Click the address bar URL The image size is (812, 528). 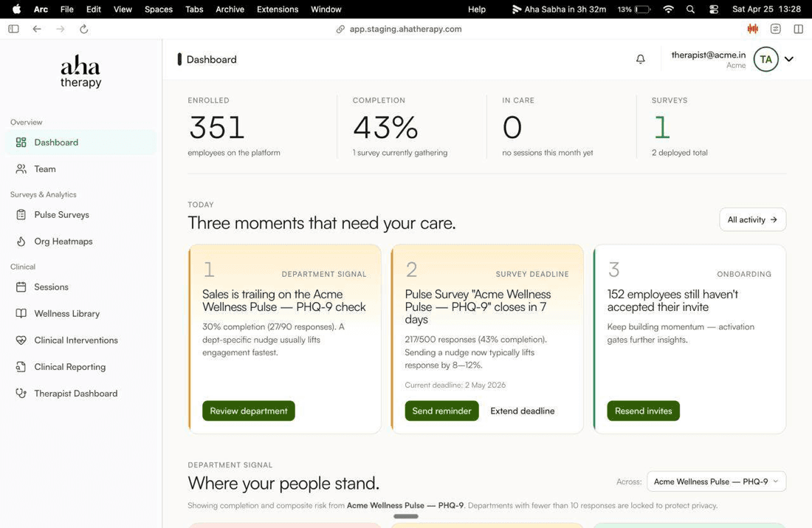coord(405,29)
